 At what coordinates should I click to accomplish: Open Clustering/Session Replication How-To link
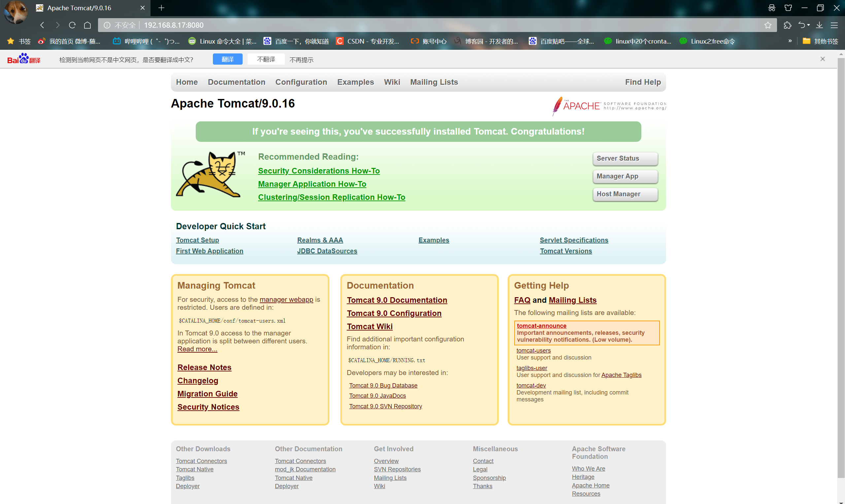(332, 197)
